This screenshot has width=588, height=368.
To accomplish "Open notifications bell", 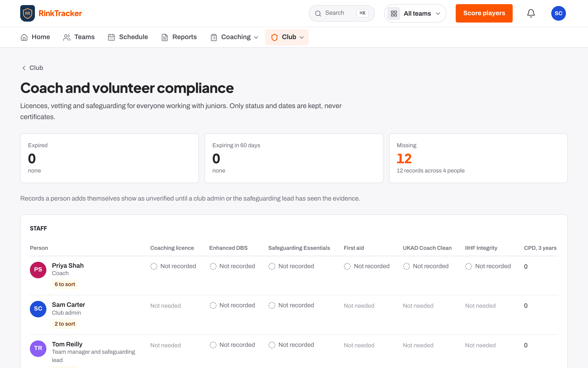I will pos(531,13).
